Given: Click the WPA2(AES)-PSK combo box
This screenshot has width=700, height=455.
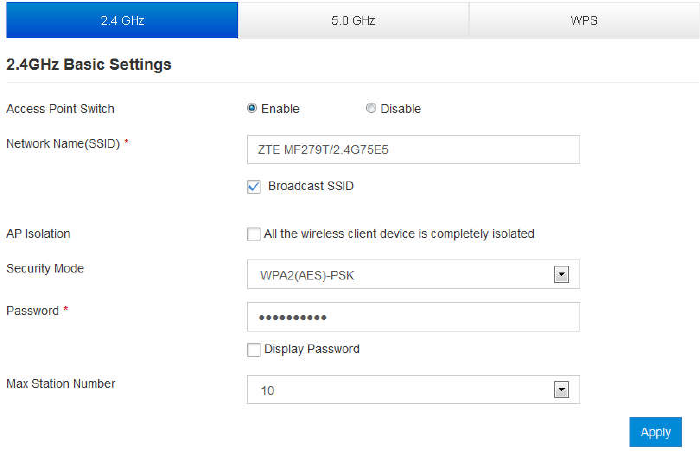Looking at the screenshot, I should click(x=400, y=274).
